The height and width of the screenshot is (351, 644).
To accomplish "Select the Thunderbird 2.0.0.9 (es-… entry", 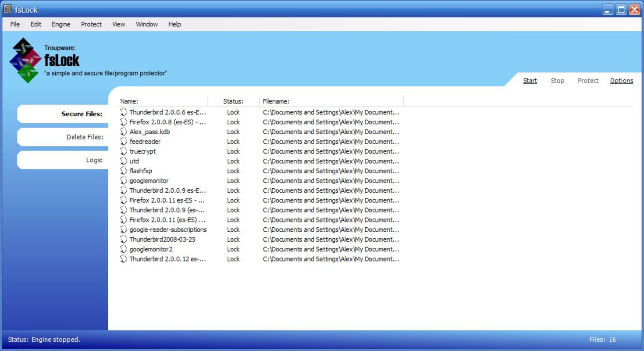I will (x=167, y=210).
